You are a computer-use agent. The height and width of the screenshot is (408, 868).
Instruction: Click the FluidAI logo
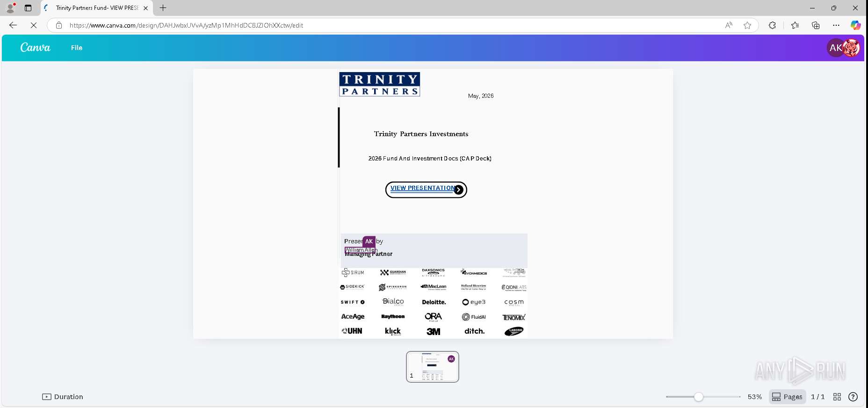coord(474,317)
